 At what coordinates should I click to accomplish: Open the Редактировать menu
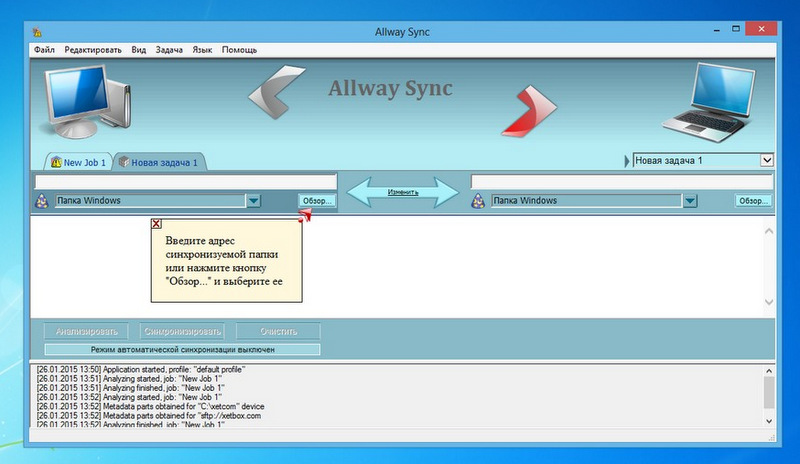click(93, 50)
